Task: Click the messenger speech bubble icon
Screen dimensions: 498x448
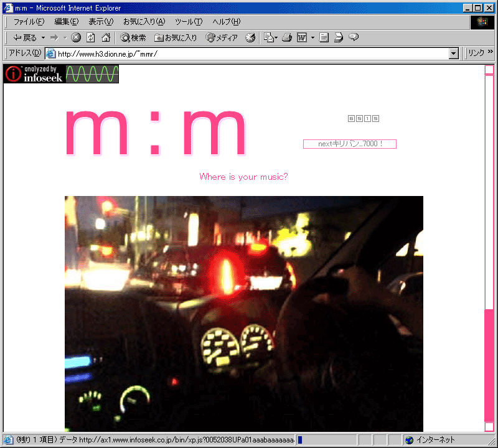Action: point(354,37)
